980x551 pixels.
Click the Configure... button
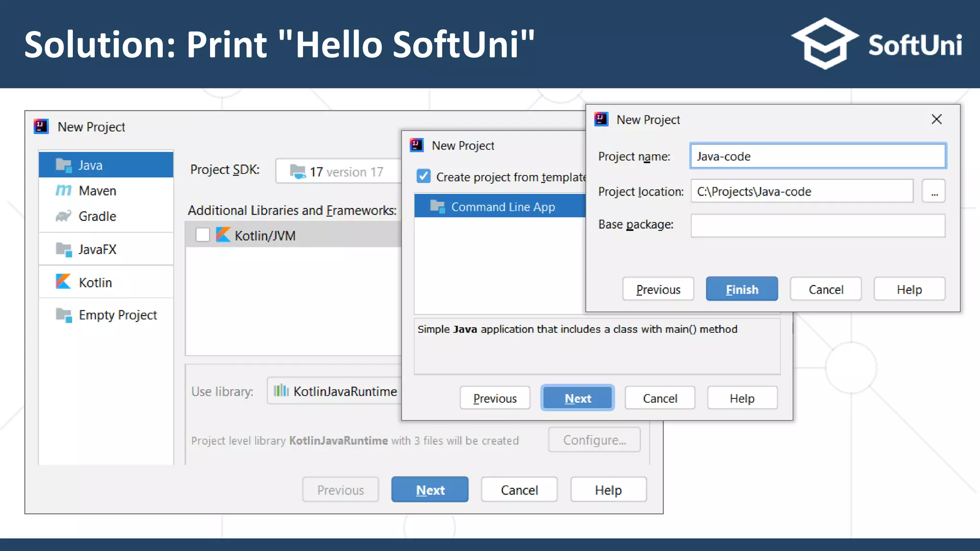click(x=594, y=440)
